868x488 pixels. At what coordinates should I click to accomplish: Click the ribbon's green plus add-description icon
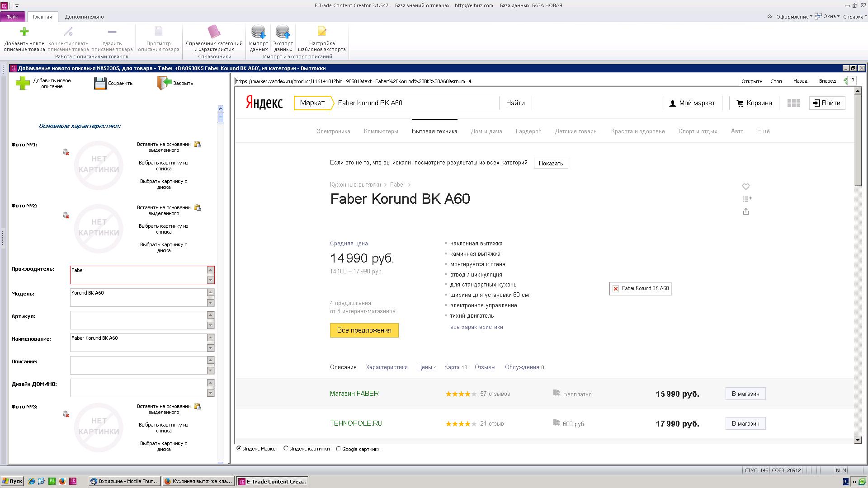coord(24,32)
